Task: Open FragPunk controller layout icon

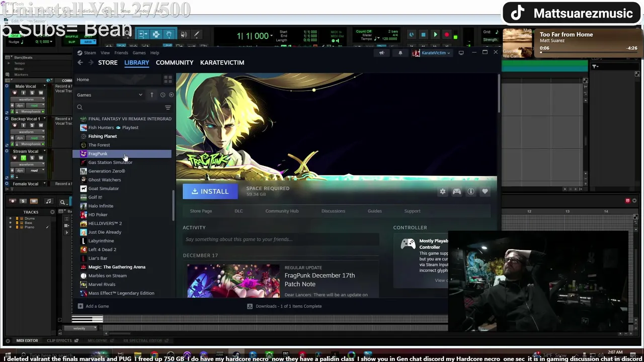Action: 457,192
